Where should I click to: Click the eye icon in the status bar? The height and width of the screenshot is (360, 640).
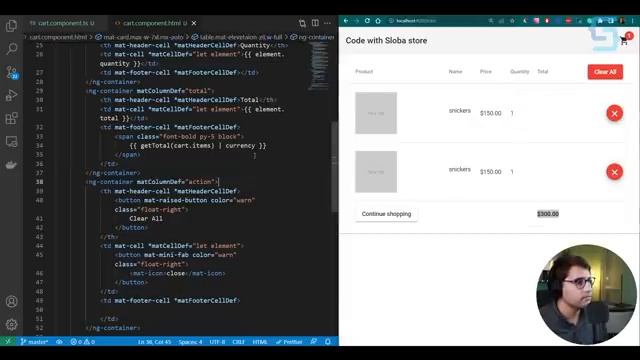click(x=59, y=342)
